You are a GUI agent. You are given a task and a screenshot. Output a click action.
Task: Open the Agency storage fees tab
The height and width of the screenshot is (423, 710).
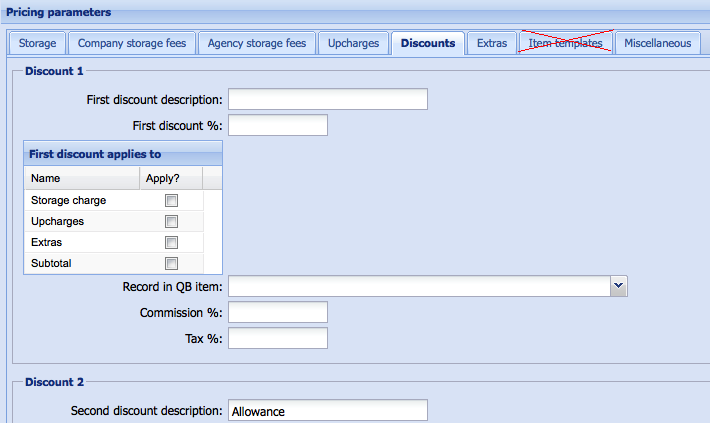[256, 43]
